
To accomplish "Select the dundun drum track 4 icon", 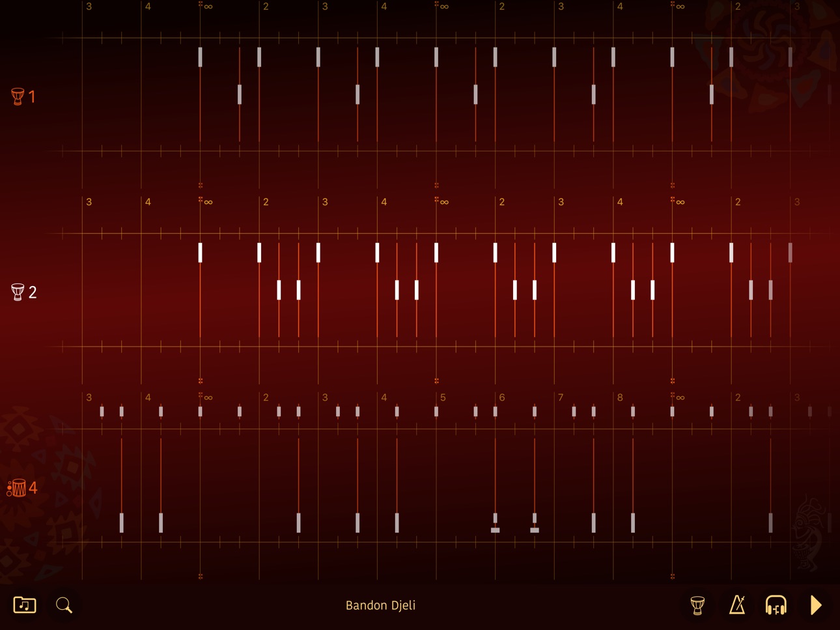I will tap(22, 487).
